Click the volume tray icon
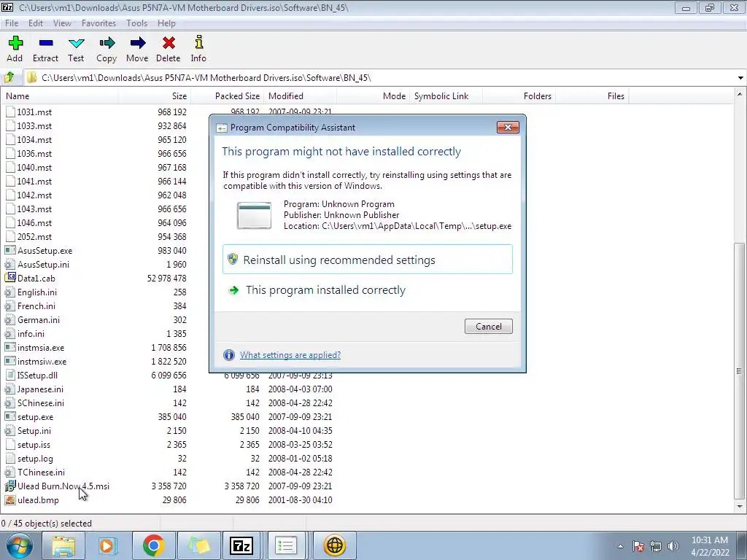This screenshot has width=747, height=560. coord(673,546)
